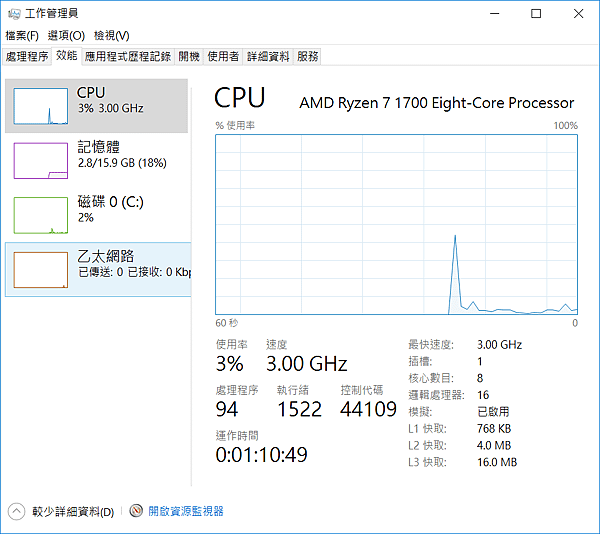Open the 檔案(F) menu
Screen dimensions: 600x534
(x=22, y=36)
